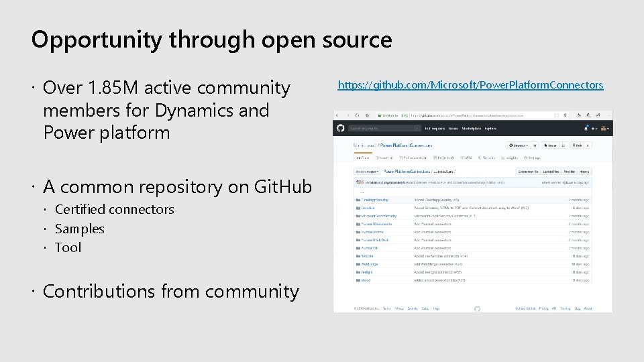
Task: Open Marketplace in GitHub top navigation
Action: [x=471, y=129]
